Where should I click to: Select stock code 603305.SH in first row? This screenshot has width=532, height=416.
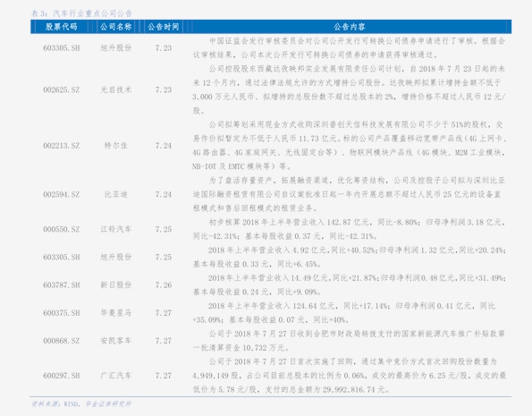[x=62, y=48]
